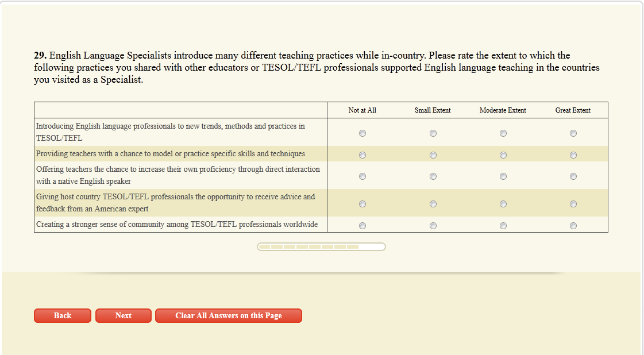Choose 'Great Extent' for modeling specific skills
This screenshot has width=644, height=355.
pyautogui.click(x=573, y=155)
